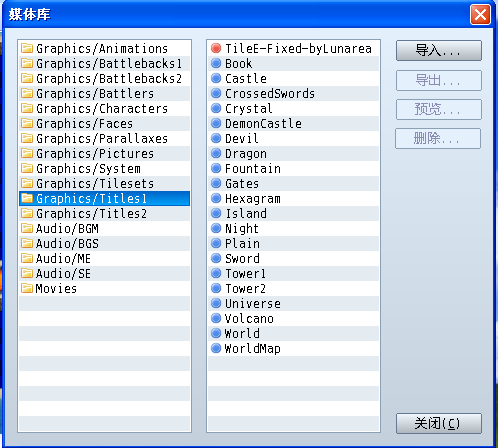Image resolution: width=498 pixels, height=448 pixels.
Task: Click the blue dot beside DemonCastle
Action: tap(216, 123)
